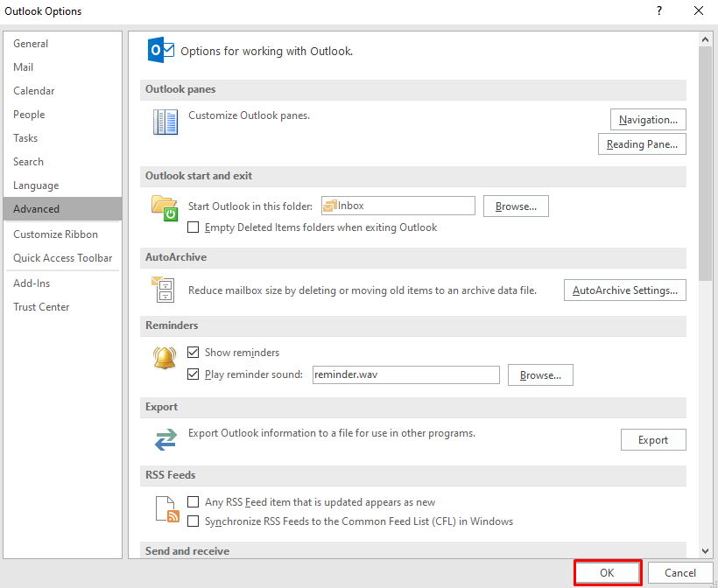Screen dimensions: 718x588
Task: Switch to Calendar options
Action: [x=63, y=91]
